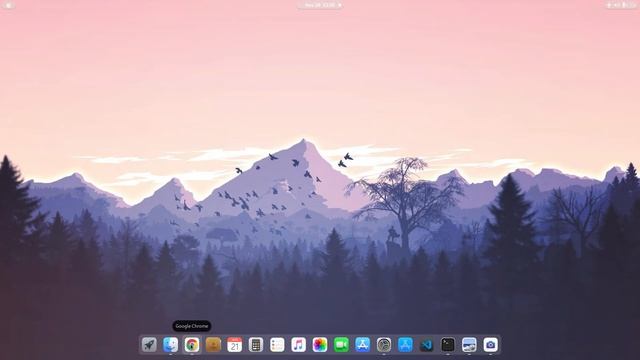Click the Apple logo in top-left corner
This screenshot has width=640, height=360.
coord(9,5)
